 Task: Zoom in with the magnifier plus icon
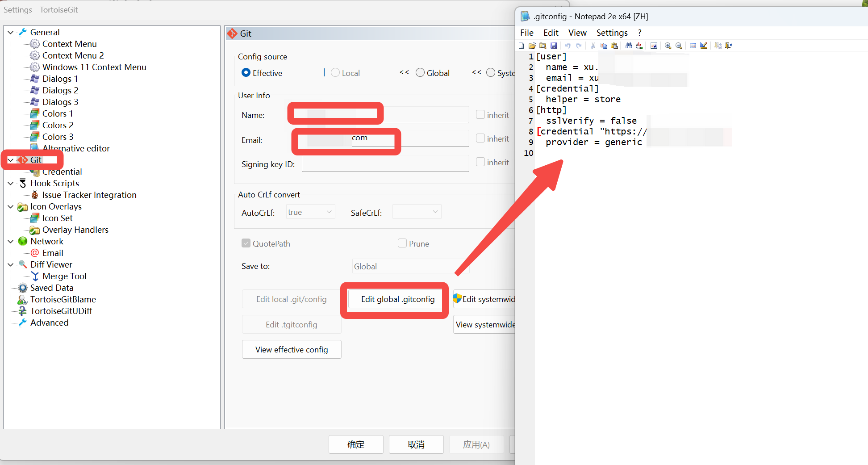tap(668, 46)
